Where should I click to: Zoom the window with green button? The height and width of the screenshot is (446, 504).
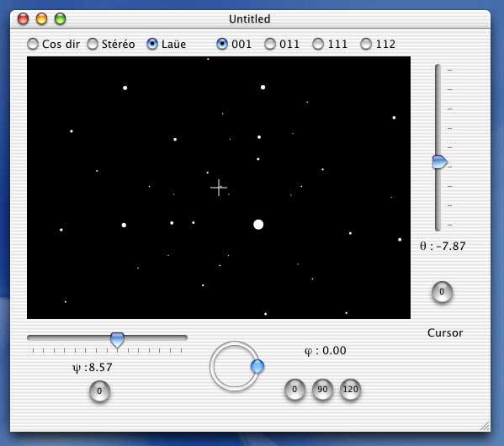pyautogui.click(x=60, y=19)
